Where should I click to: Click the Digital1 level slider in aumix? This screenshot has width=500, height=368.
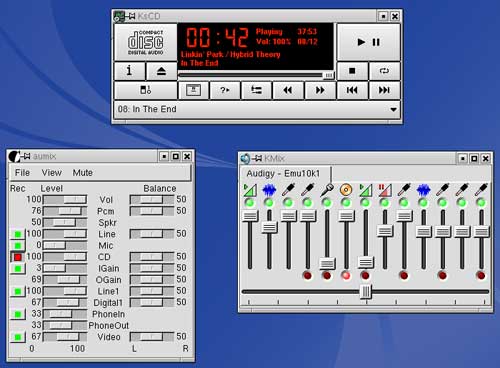tap(65, 302)
